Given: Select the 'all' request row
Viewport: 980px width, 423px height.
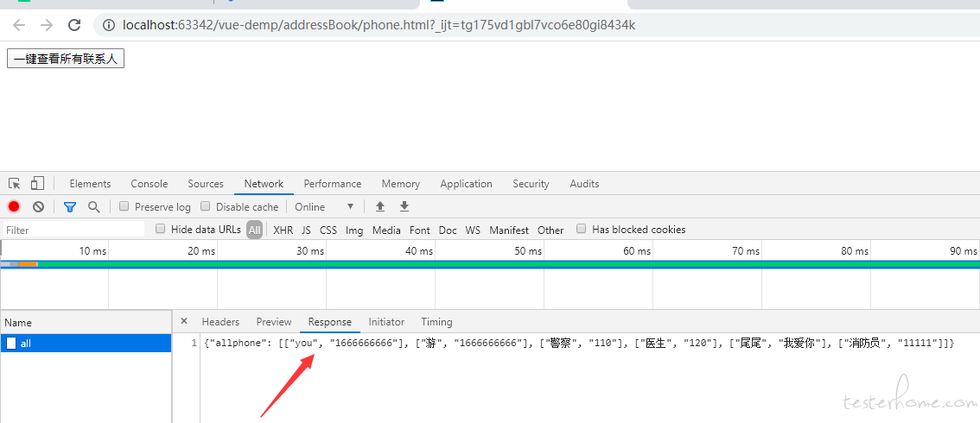Looking at the screenshot, I should click(x=86, y=343).
